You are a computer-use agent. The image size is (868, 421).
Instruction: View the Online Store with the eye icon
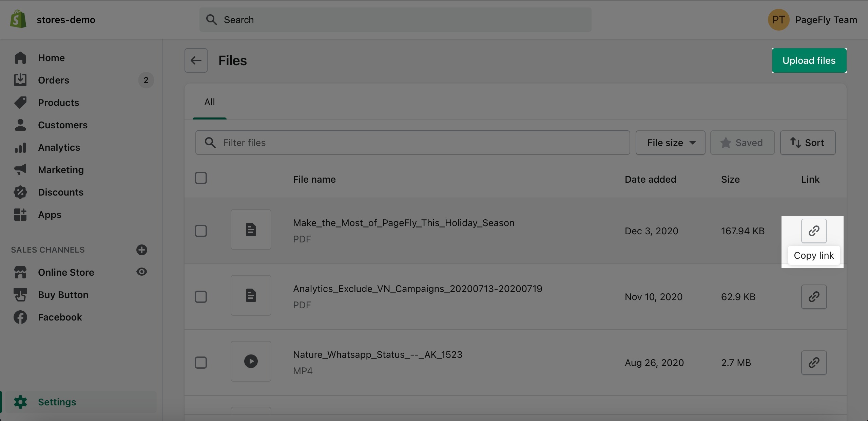click(x=141, y=272)
